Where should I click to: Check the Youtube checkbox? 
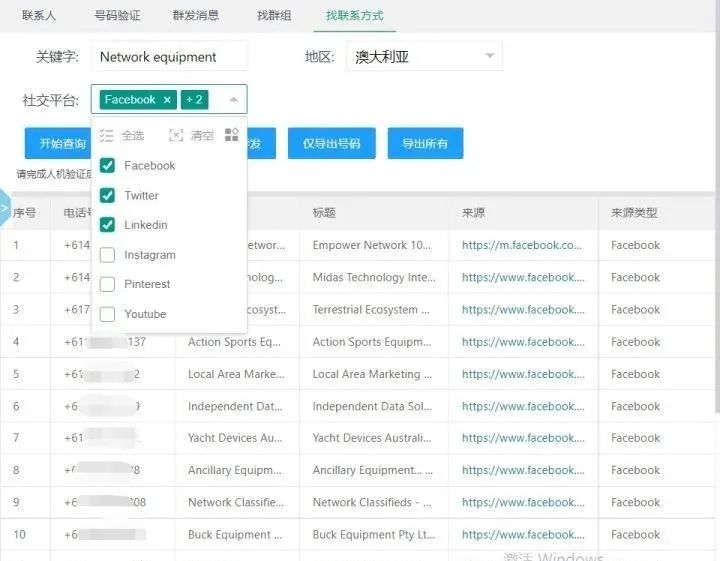107,314
